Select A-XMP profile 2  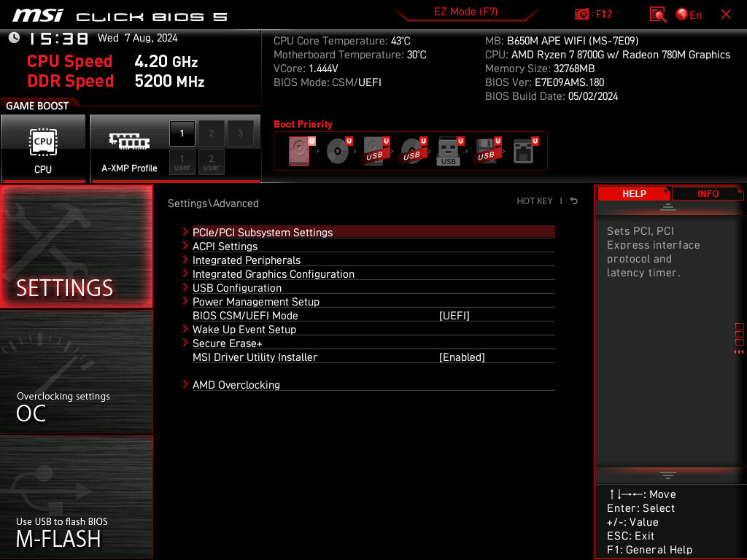click(x=211, y=133)
